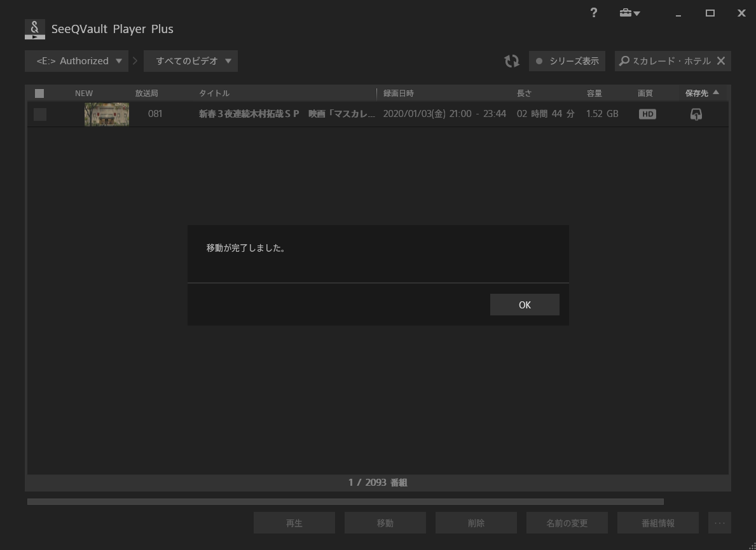
Task: Click the search magnifier icon
Action: coord(624,61)
